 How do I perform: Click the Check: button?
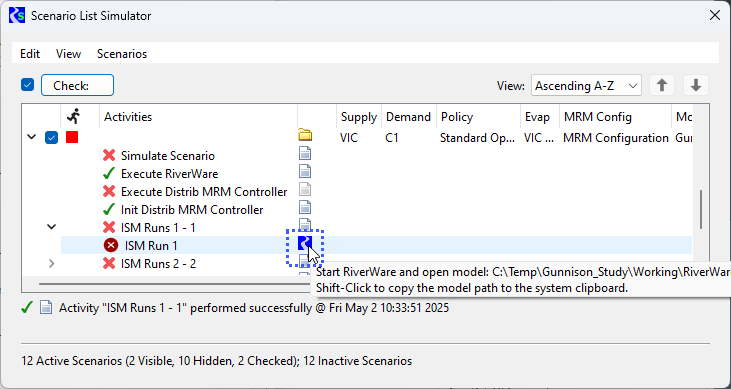pos(77,85)
